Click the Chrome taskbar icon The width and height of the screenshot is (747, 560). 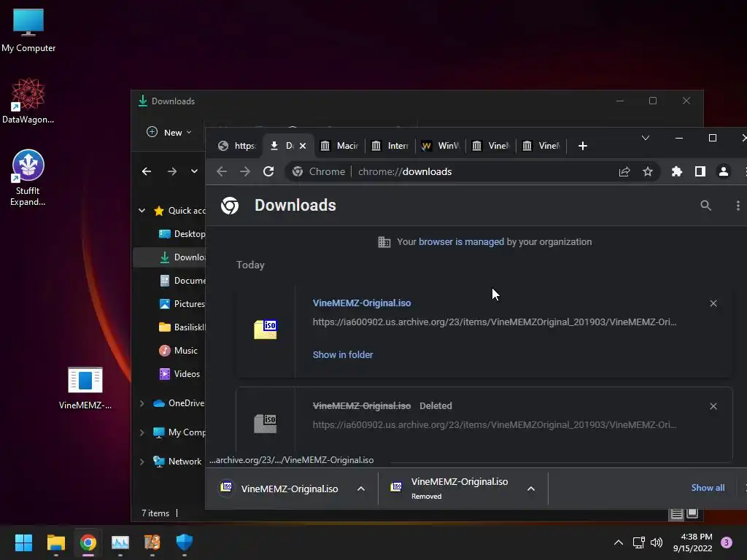tap(88, 542)
